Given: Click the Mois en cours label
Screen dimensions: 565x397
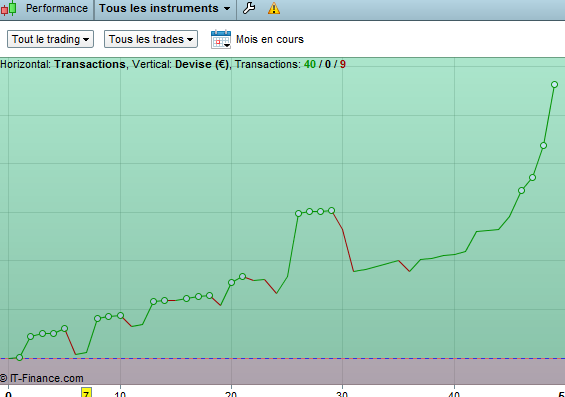Looking at the screenshot, I should [270, 39].
